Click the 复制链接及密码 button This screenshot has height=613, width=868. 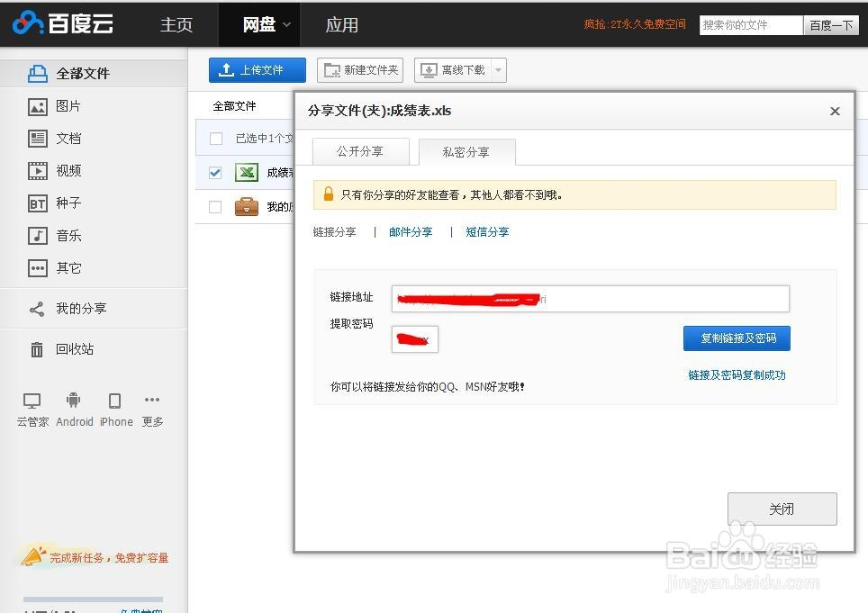[x=737, y=338]
